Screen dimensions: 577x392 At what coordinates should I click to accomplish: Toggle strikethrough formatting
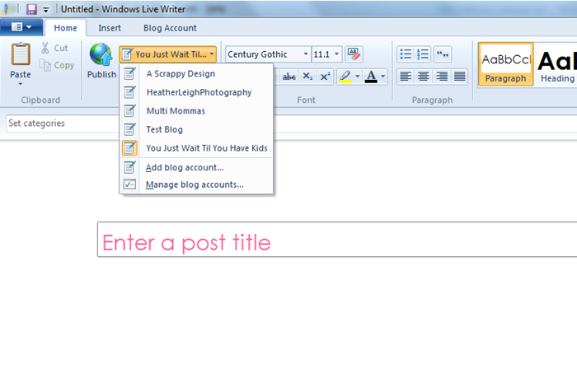[x=288, y=77]
